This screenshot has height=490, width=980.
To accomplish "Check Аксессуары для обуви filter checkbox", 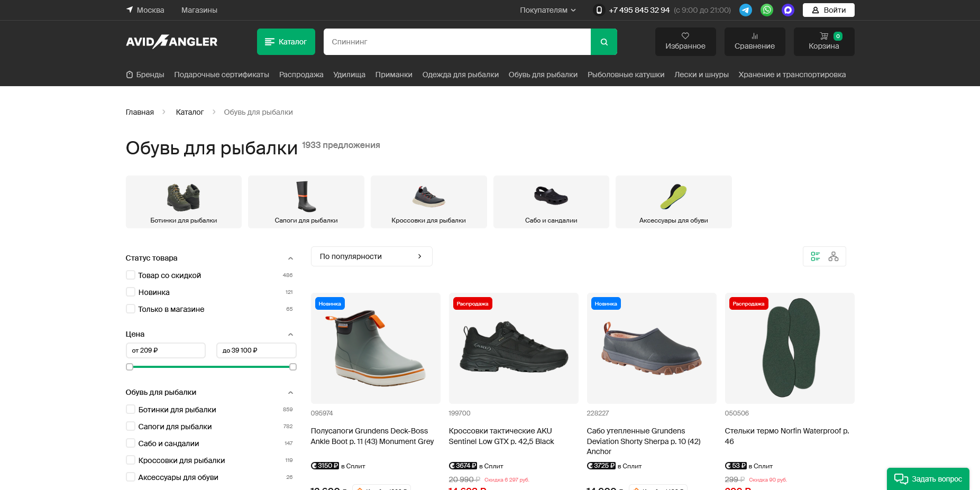I will (x=131, y=477).
